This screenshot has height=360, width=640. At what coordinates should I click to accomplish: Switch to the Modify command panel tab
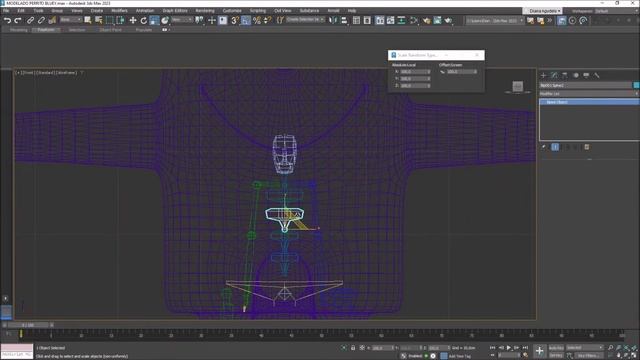click(554, 75)
